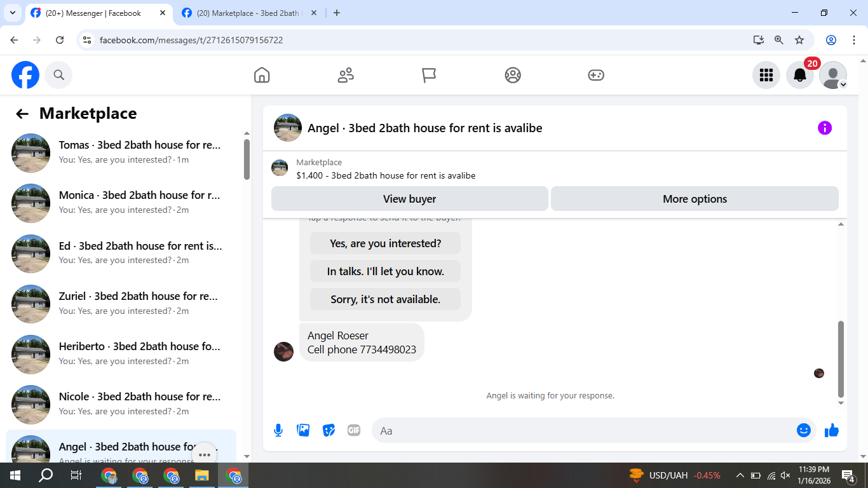Choose a GIF icon
This screenshot has height=488, width=868.
(354, 430)
